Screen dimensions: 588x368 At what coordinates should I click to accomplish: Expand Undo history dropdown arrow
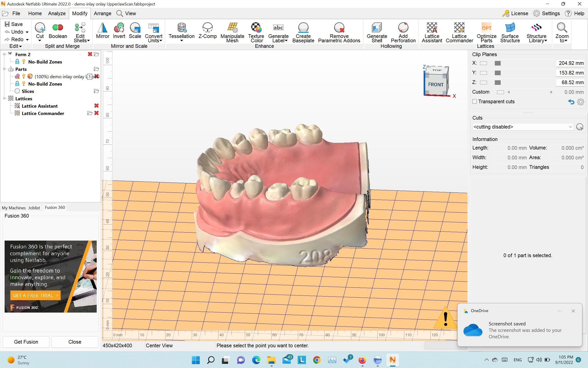27,32
